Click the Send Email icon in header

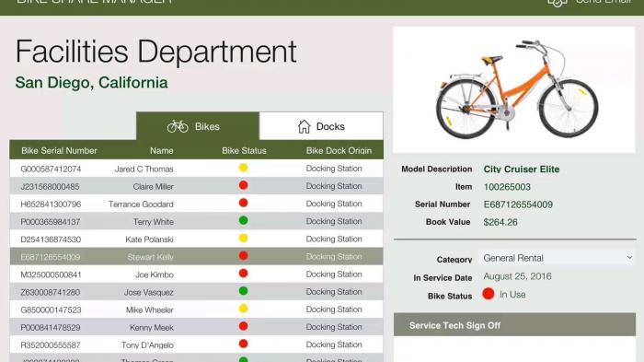pyautogui.click(x=557, y=3)
